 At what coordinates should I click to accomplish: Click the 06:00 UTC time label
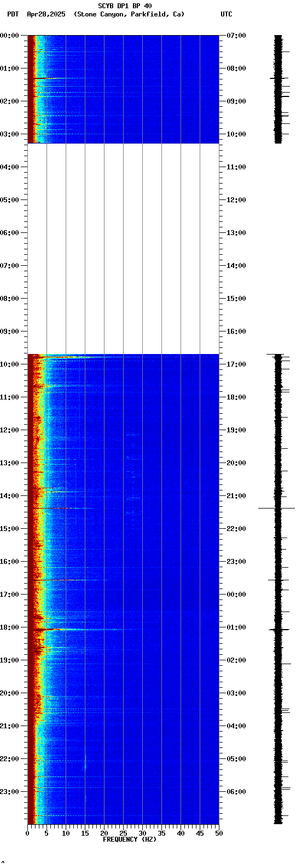(x=236, y=792)
